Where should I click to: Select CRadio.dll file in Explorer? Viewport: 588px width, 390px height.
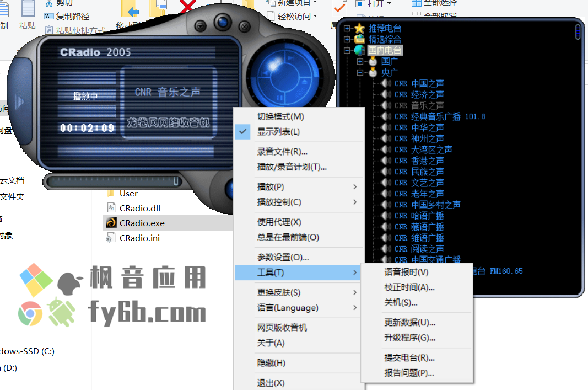[140, 208]
